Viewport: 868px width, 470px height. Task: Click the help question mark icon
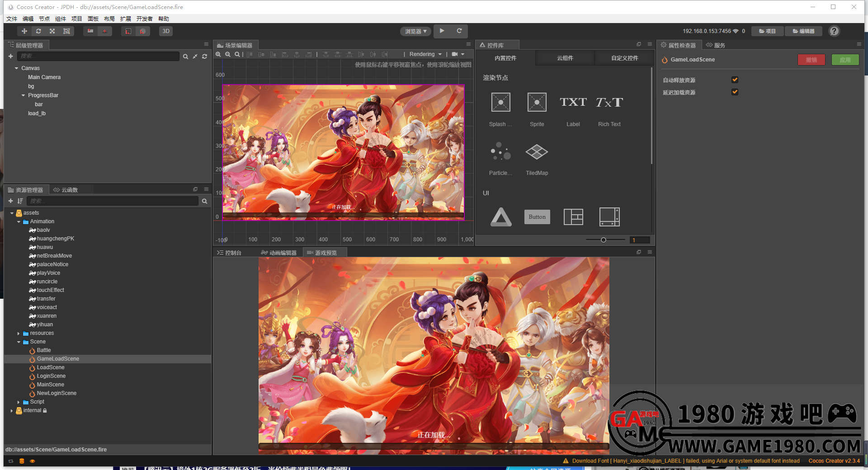tap(834, 31)
